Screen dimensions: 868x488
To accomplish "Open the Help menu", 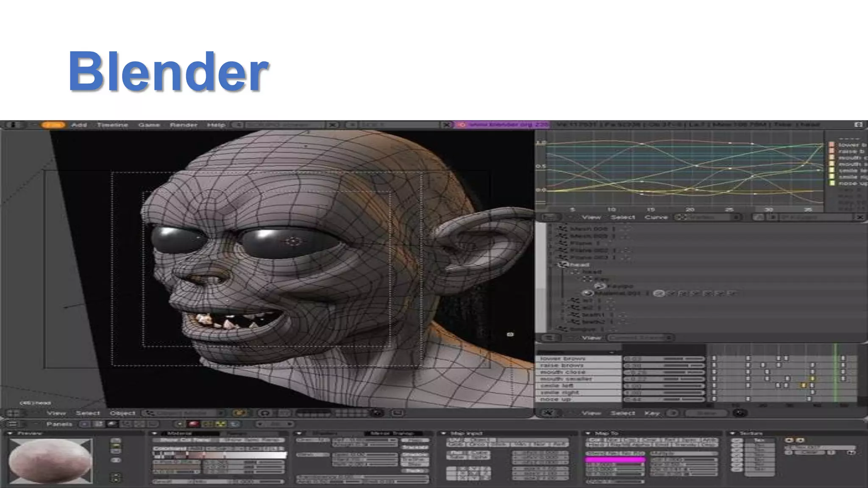I will (216, 125).
